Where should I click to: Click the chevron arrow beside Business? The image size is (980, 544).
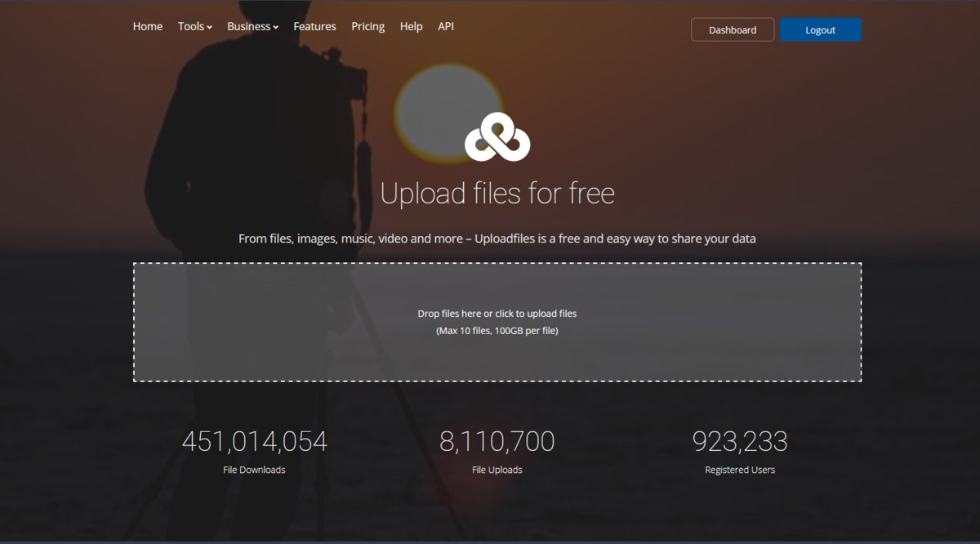pyautogui.click(x=275, y=27)
